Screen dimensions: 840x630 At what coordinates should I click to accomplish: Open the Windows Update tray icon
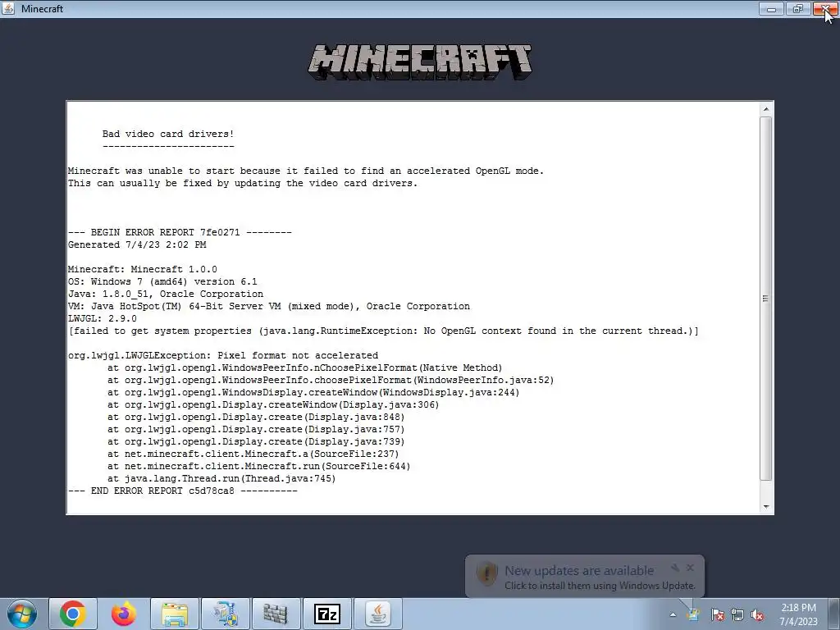coord(694,614)
